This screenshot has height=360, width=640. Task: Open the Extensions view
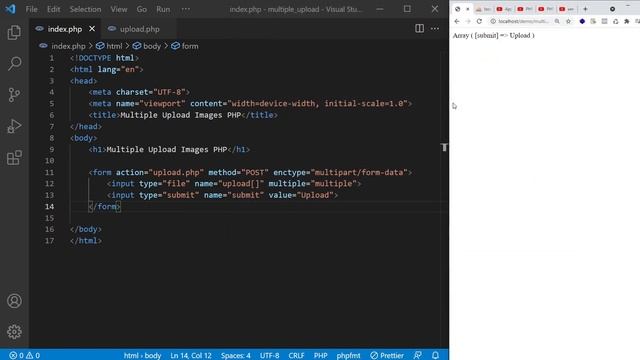pyautogui.click(x=14, y=158)
